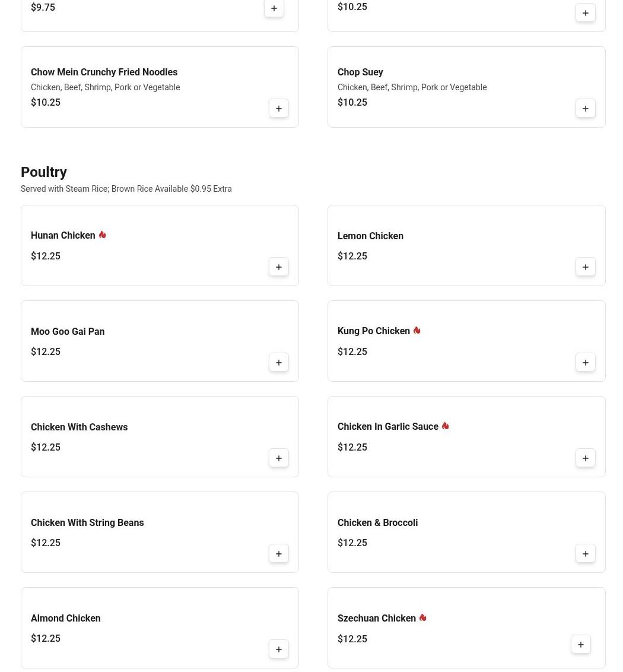Open the Almond Chicken item title
The width and height of the screenshot is (623, 672).
66,618
